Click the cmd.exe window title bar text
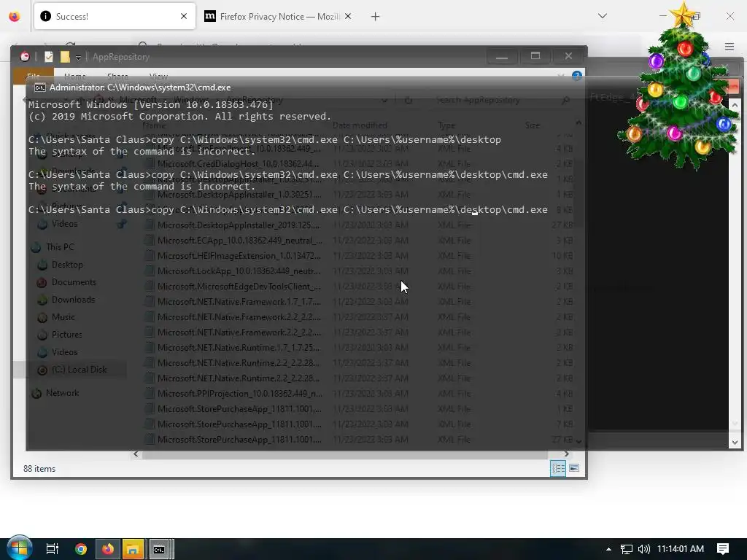Image resolution: width=747 pixels, height=560 pixels. coord(140,87)
